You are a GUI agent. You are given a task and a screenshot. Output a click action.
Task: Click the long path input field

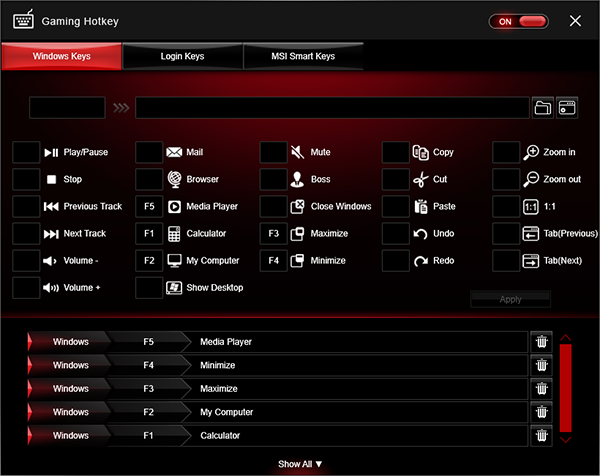tap(333, 108)
